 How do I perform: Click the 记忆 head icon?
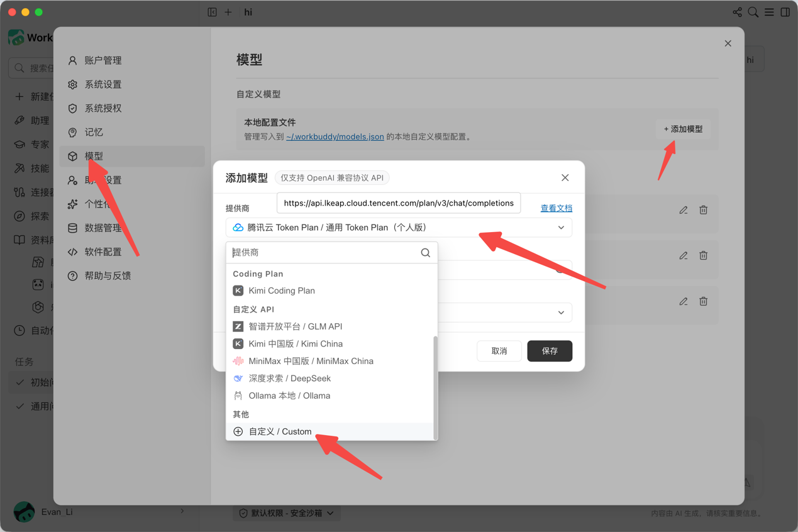(73, 132)
